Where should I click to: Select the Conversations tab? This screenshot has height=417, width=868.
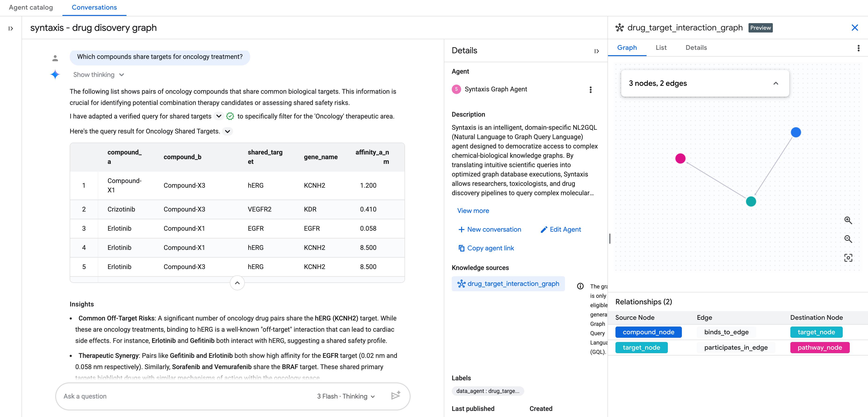[x=94, y=7]
